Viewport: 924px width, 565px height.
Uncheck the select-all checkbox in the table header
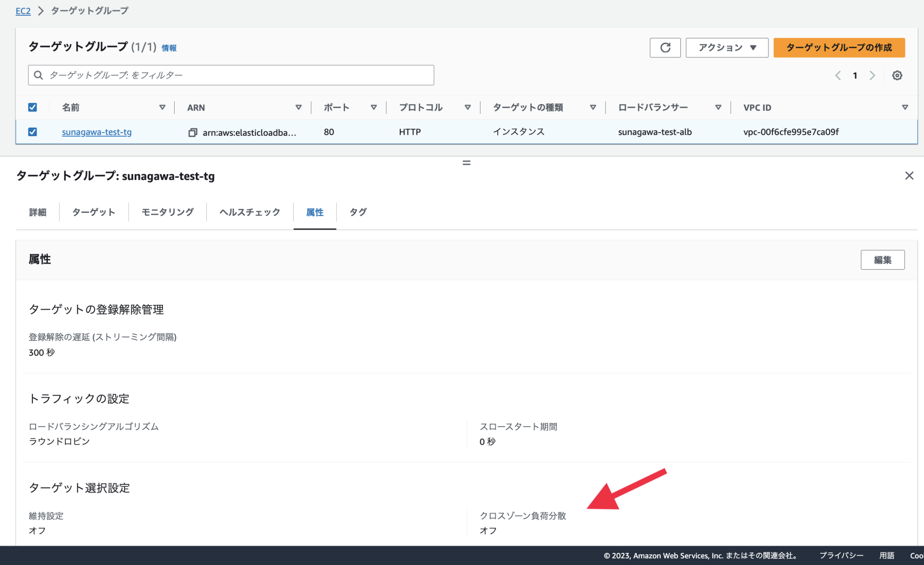[x=32, y=107]
